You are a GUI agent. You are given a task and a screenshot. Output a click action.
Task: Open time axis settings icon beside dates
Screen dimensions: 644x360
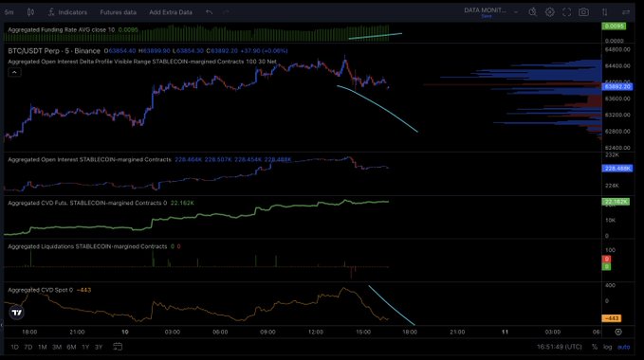[618, 332]
